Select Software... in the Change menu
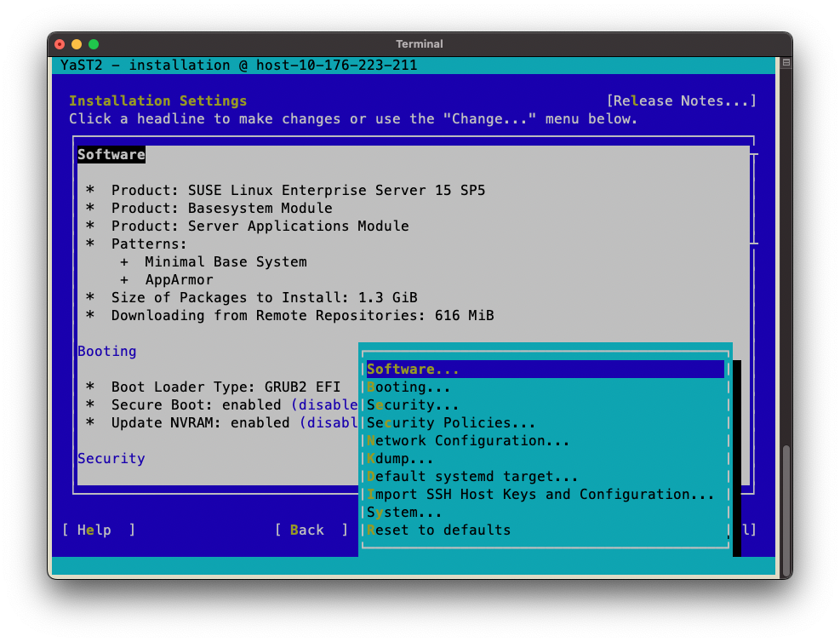840x642 pixels. 414,370
